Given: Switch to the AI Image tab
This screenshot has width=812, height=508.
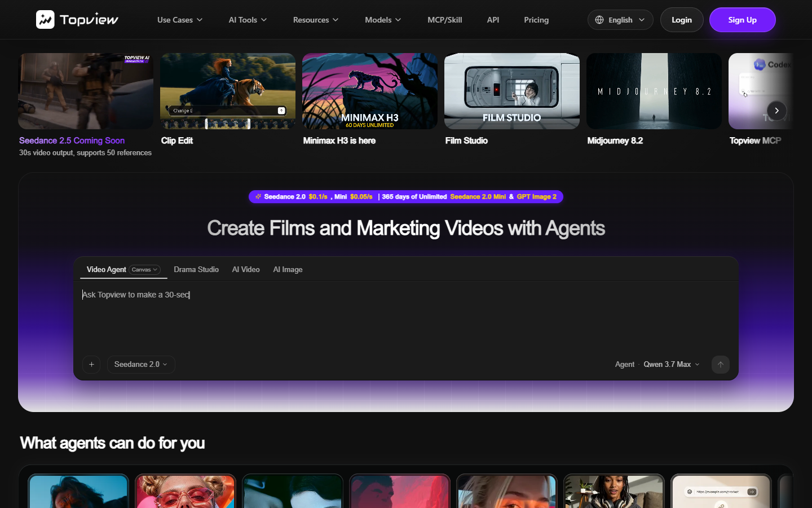Looking at the screenshot, I should [288, 270].
